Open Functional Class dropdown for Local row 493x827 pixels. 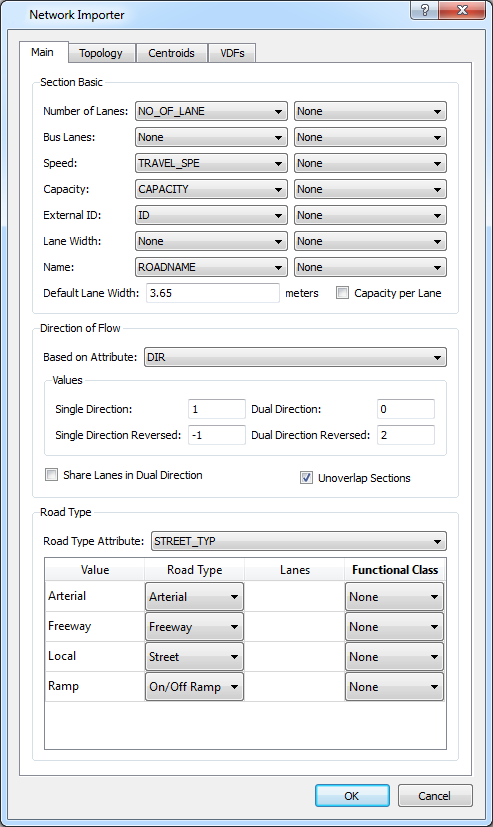pyautogui.click(x=394, y=657)
